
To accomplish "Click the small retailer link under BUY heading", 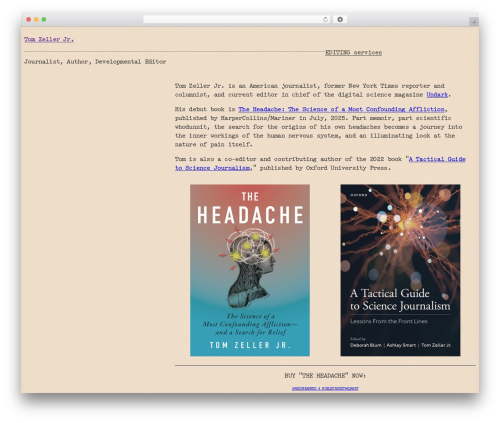I will pos(325,389).
